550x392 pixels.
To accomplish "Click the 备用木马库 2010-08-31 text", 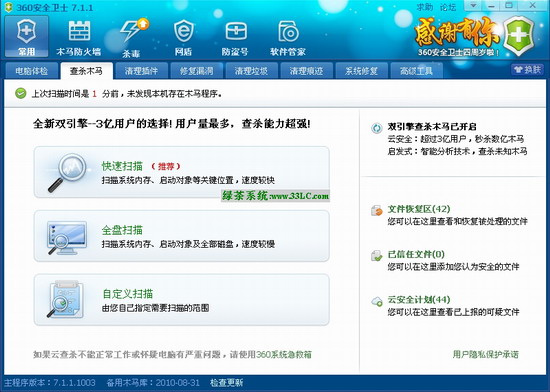I will pos(153,383).
